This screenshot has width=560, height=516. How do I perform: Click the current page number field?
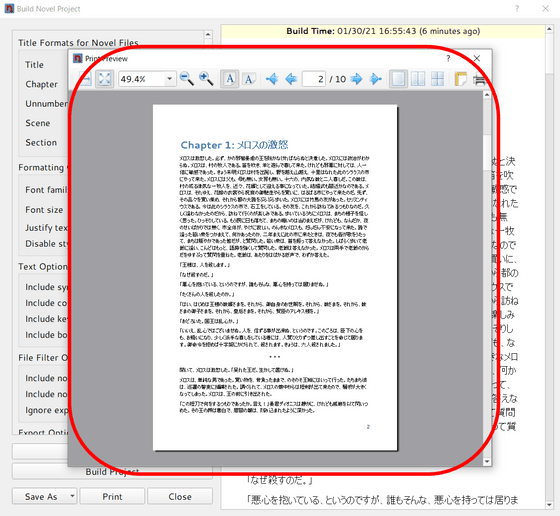click(x=314, y=79)
